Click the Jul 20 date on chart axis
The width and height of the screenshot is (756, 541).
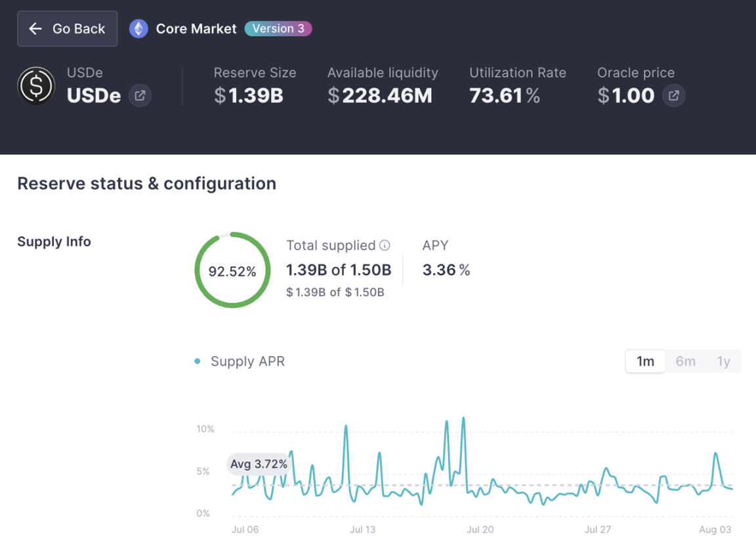click(x=480, y=529)
